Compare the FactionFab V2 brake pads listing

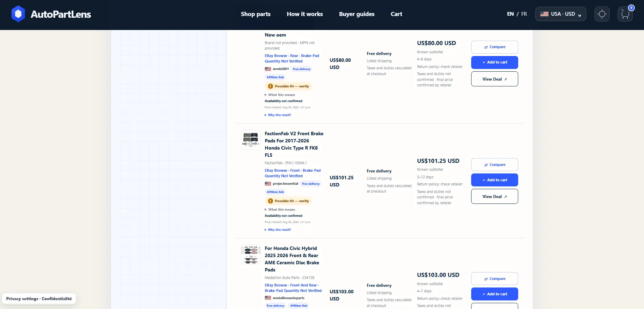(x=494, y=165)
